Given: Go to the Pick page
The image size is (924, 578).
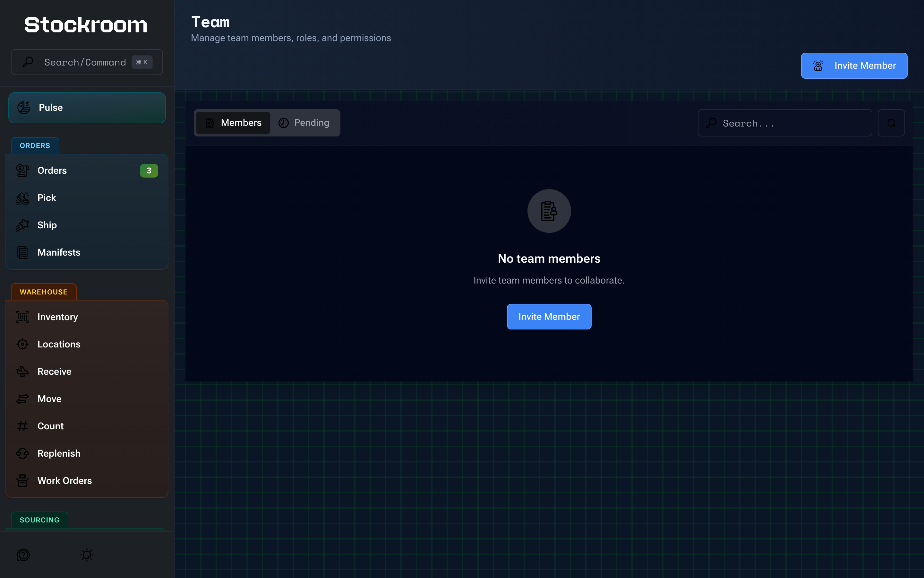Looking at the screenshot, I should coord(87,197).
